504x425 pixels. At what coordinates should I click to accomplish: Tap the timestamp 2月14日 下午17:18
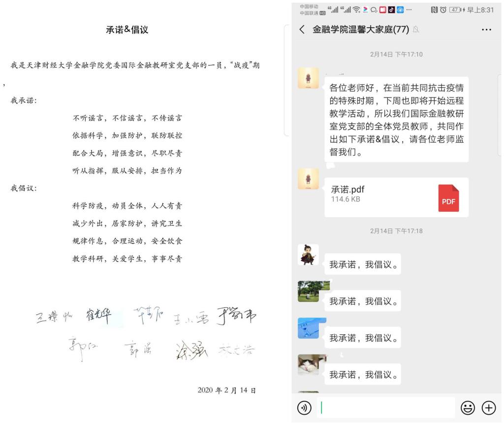click(x=396, y=231)
